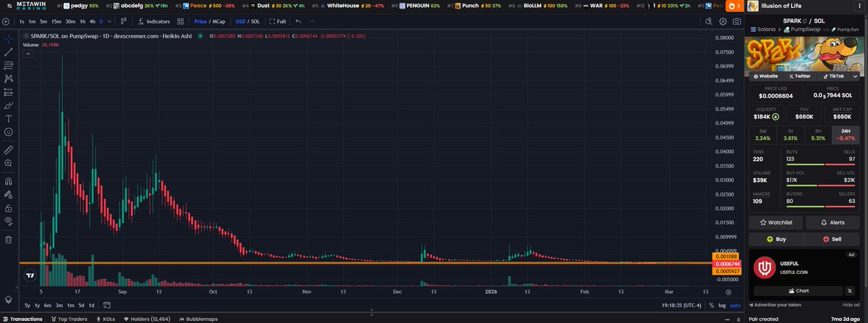
Task: Add SPARK to Watchlist
Action: coord(776,223)
